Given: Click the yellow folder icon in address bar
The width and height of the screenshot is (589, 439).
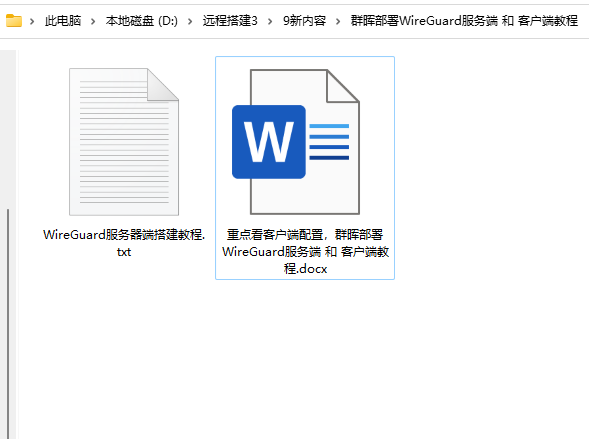Looking at the screenshot, I should click(14, 21).
